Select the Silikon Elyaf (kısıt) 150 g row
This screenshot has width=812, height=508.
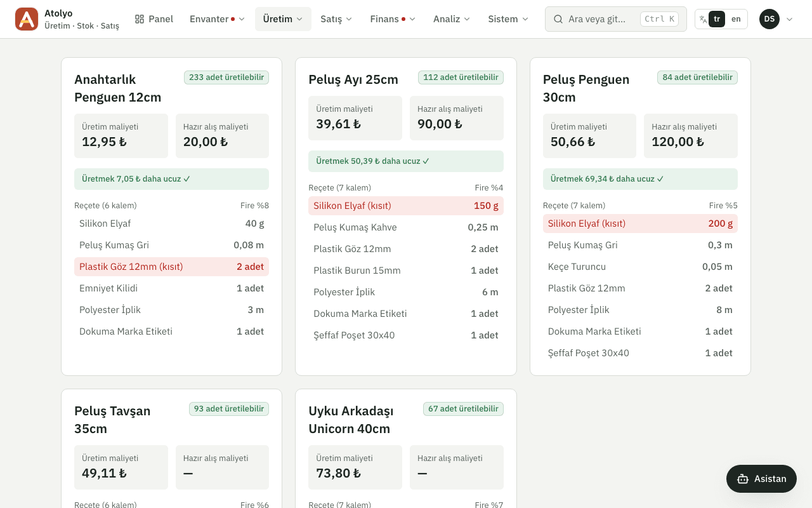pos(406,206)
